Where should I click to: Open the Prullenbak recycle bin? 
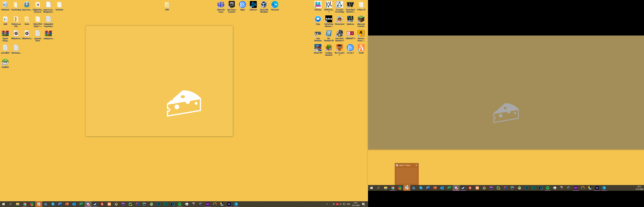(x=5, y=5)
